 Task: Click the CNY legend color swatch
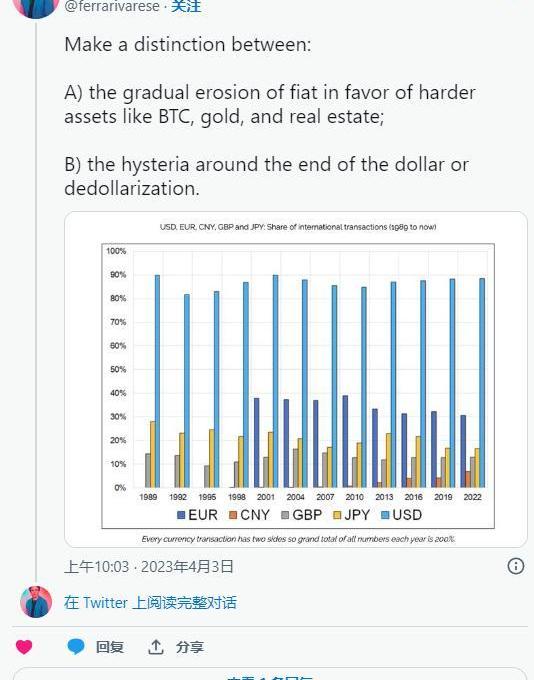click(233, 515)
